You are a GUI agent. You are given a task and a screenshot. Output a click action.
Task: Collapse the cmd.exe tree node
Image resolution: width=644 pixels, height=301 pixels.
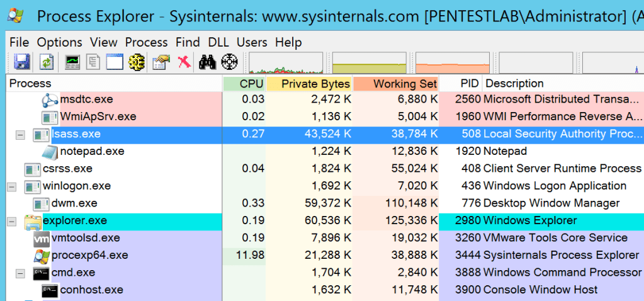pos(20,273)
